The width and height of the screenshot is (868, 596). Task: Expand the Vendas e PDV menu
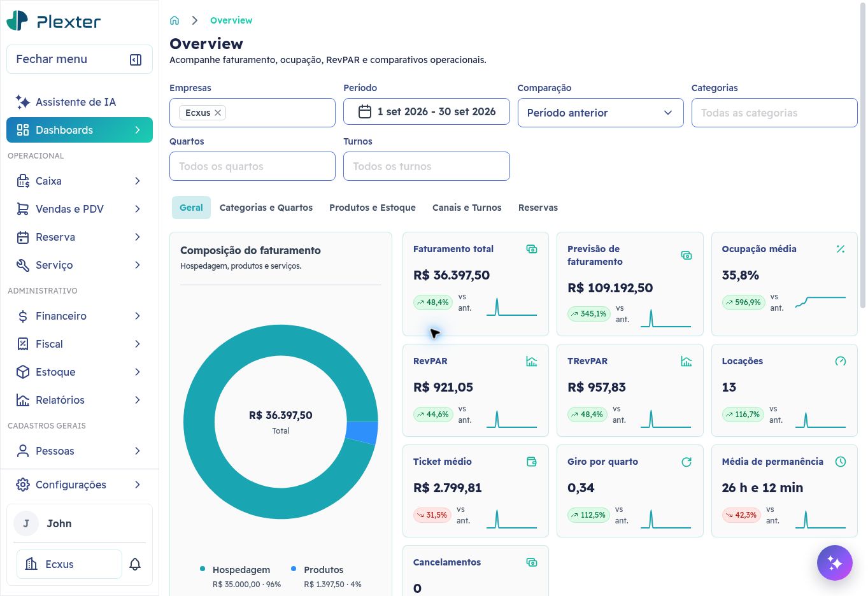coord(80,209)
